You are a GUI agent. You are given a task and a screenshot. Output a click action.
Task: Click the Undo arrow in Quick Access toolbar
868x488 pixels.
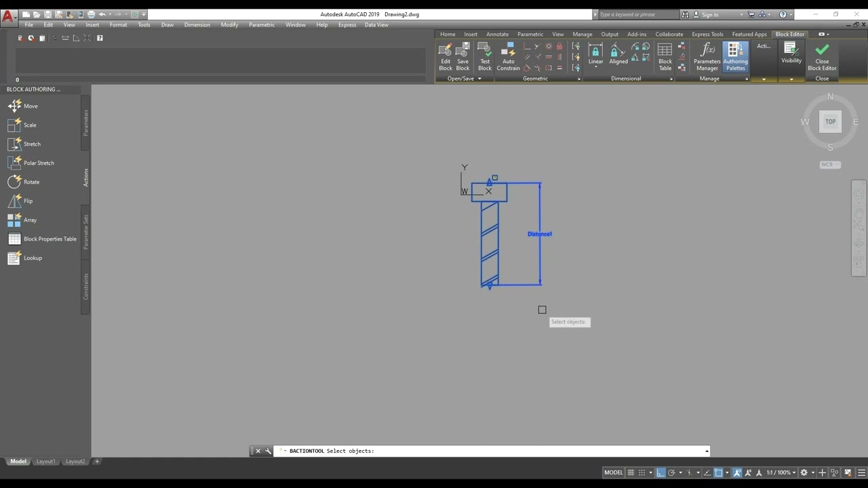pos(102,14)
